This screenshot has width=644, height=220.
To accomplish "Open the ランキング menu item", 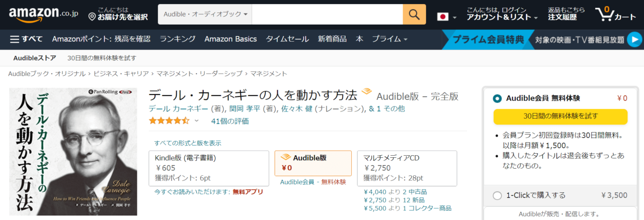I will coord(178,39).
